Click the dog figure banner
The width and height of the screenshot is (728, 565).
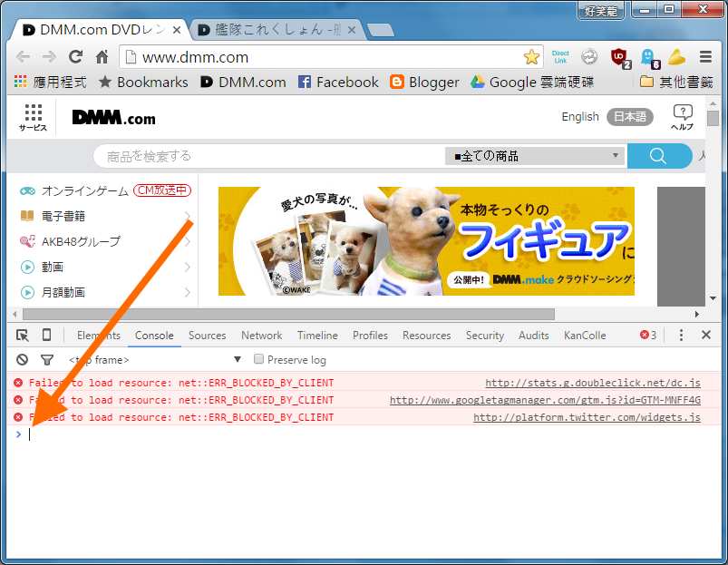(426, 241)
